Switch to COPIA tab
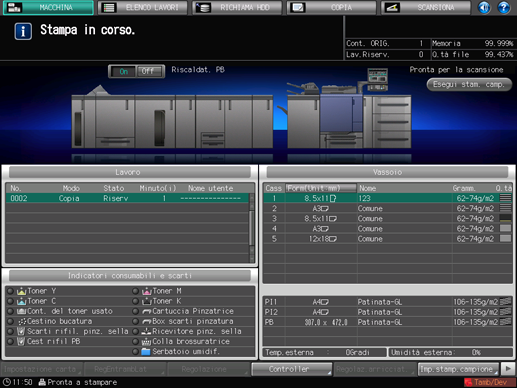517x388 pixels. click(x=332, y=7)
